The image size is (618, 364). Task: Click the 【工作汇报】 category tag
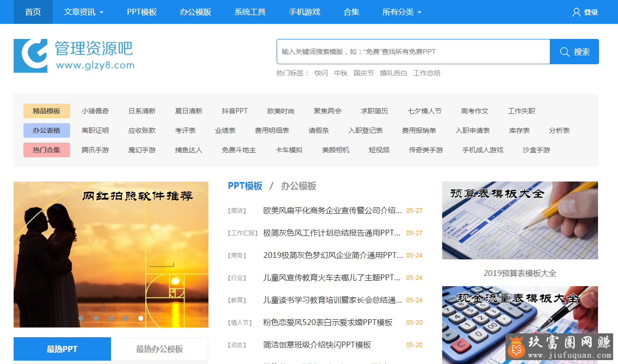coord(243,233)
